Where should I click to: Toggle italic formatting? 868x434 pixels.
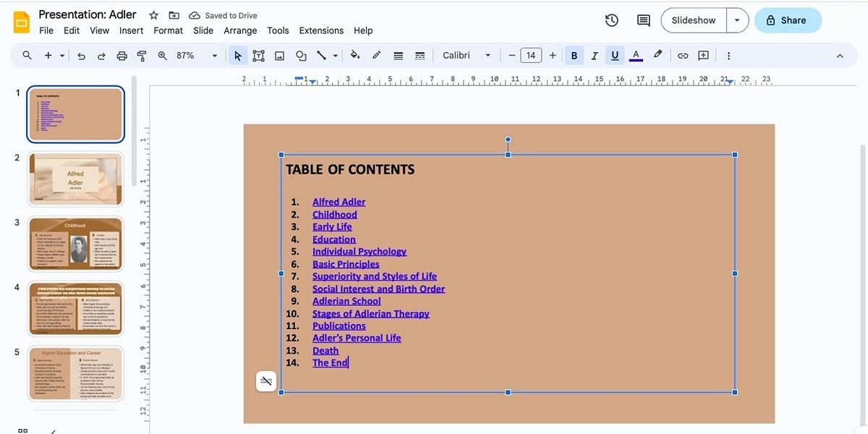point(594,55)
